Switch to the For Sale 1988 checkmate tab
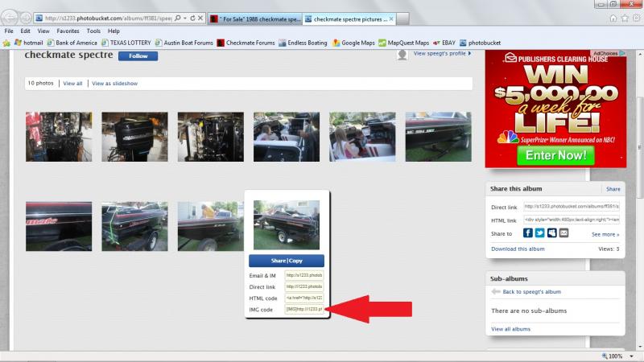This screenshot has height=362, width=644. 255,19
